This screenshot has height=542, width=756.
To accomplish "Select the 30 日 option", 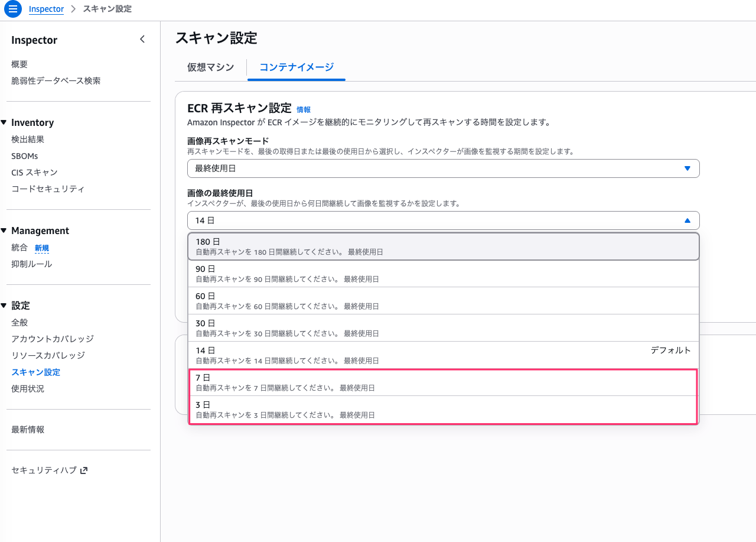I will tap(443, 328).
